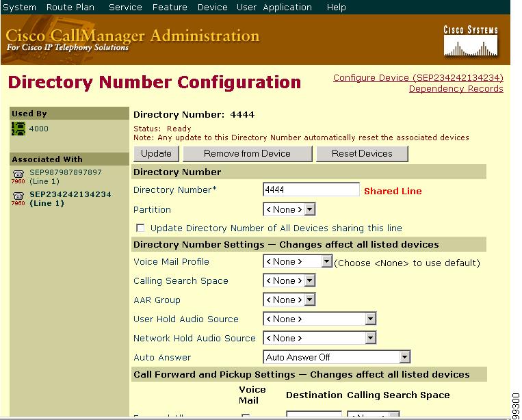This screenshot has height=420, width=522.
Task: Click the Cisco Systems logo
Action: click(x=471, y=40)
